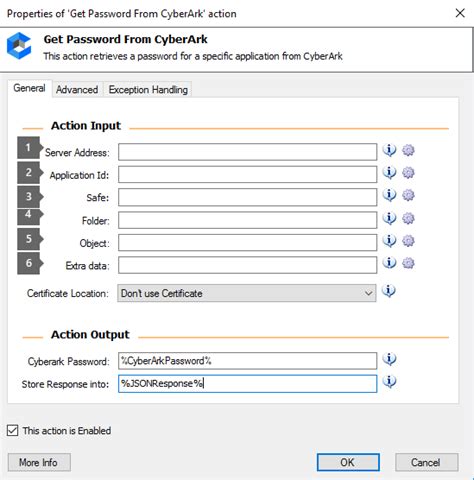Screen dimensions: 474x480
Task: Click the CyberArk logo icon in header
Action: tap(19, 46)
